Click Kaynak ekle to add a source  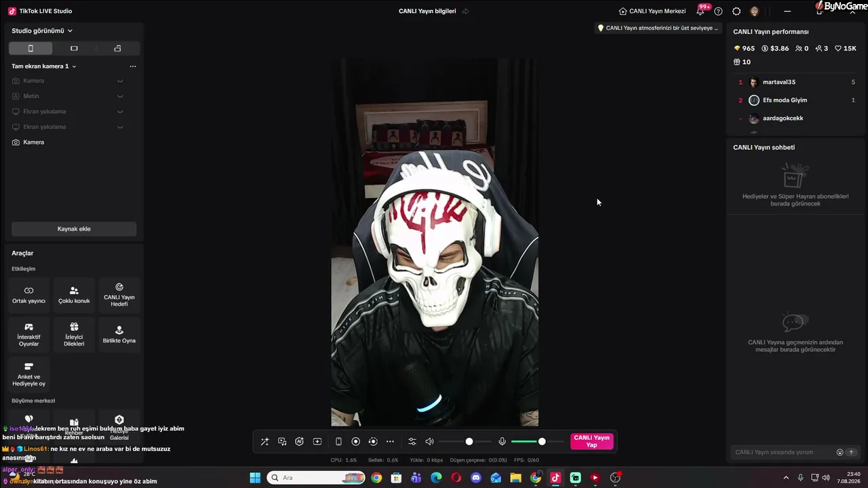point(74,229)
